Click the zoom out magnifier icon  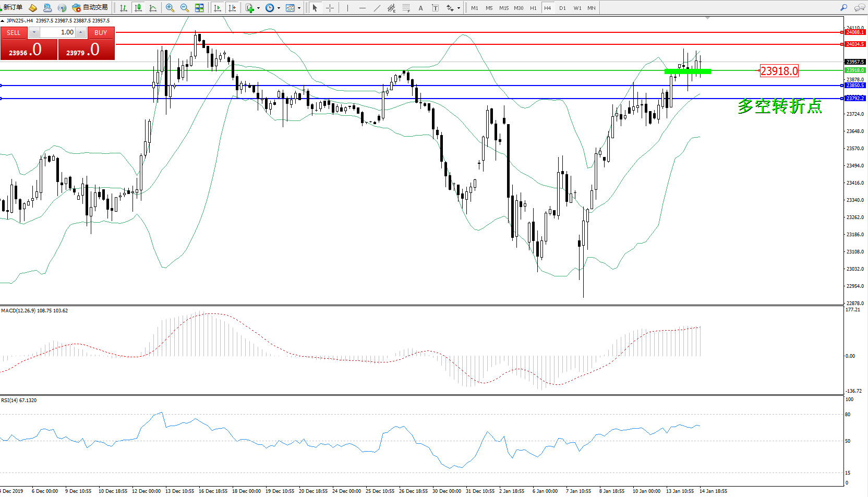click(184, 8)
